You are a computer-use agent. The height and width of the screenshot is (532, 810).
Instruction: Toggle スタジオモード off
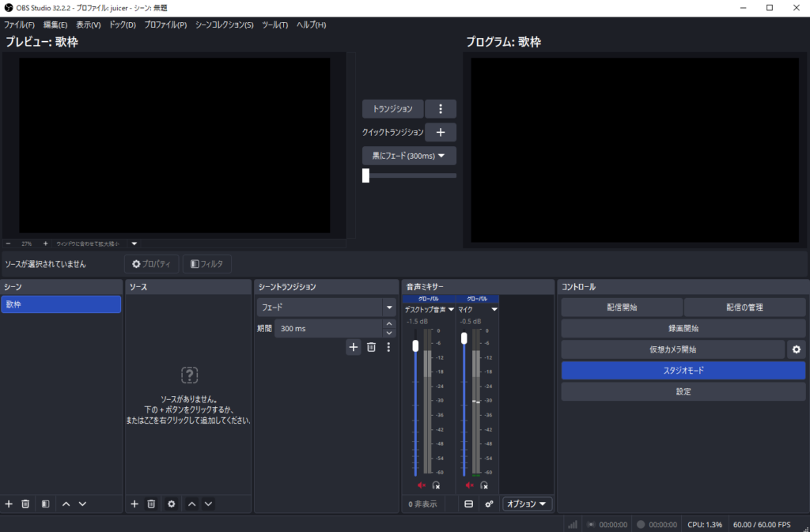click(x=683, y=371)
